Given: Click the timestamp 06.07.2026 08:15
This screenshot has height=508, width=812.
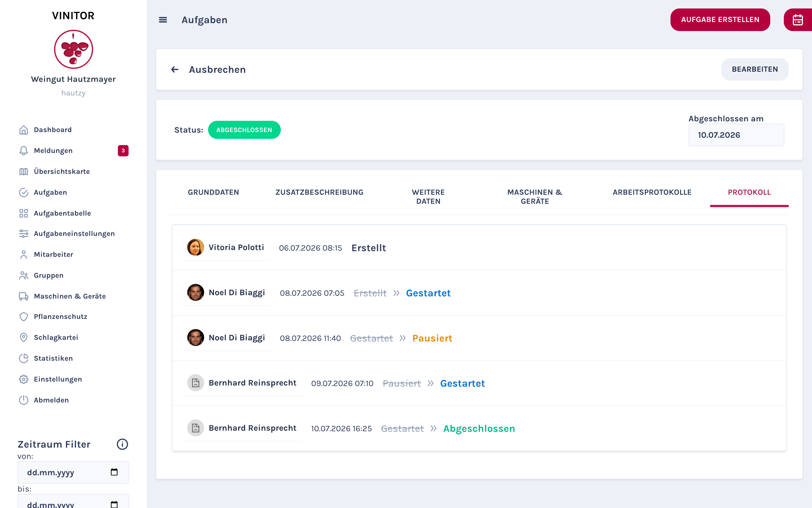Looking at the screenshot, I should pos(310,248).
